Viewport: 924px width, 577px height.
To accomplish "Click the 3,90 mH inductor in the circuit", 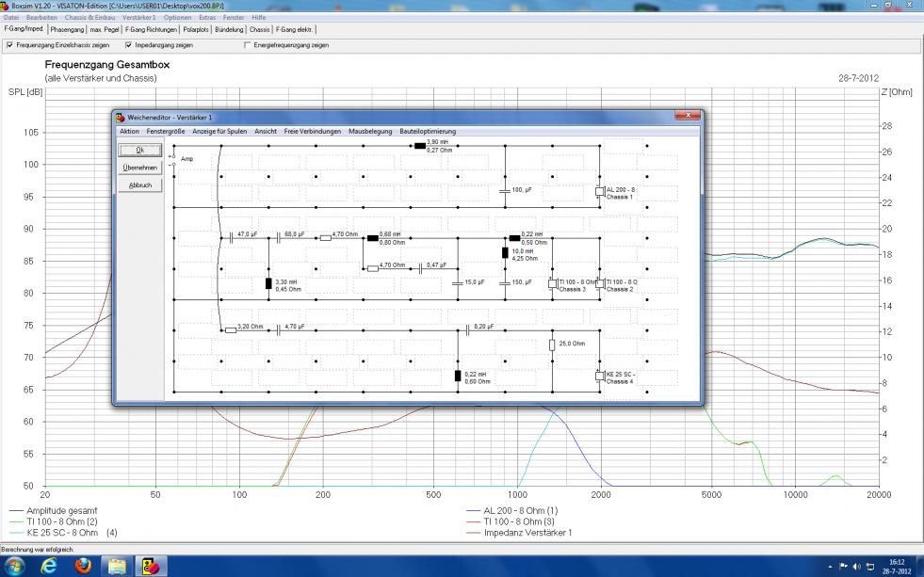I will [420, 147].
